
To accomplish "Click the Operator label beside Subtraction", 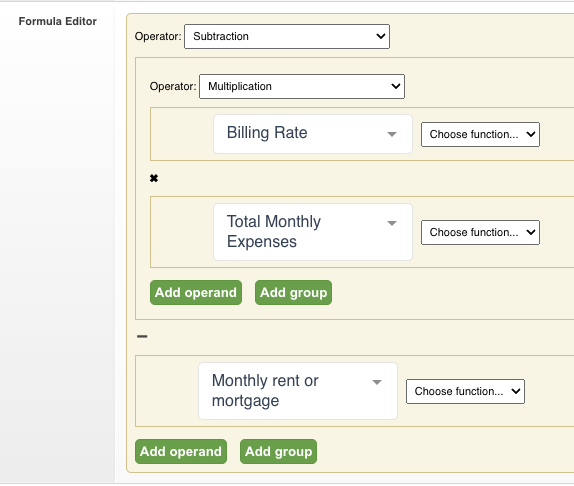I will [158, 36].
